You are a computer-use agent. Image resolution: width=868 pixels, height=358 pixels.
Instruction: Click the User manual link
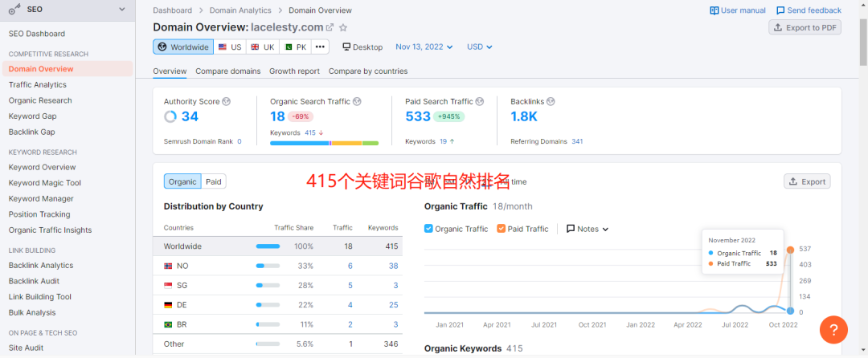pos(743,10)
